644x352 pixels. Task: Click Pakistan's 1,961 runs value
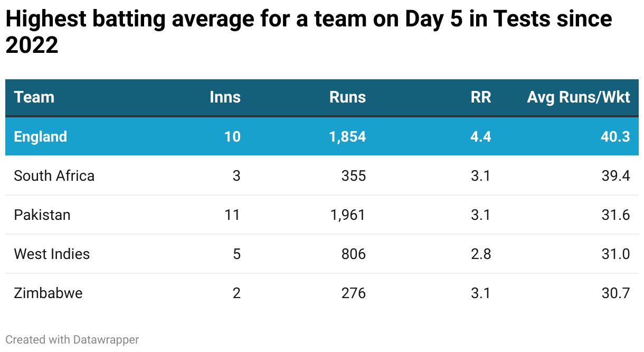click(x=347, y=215)
